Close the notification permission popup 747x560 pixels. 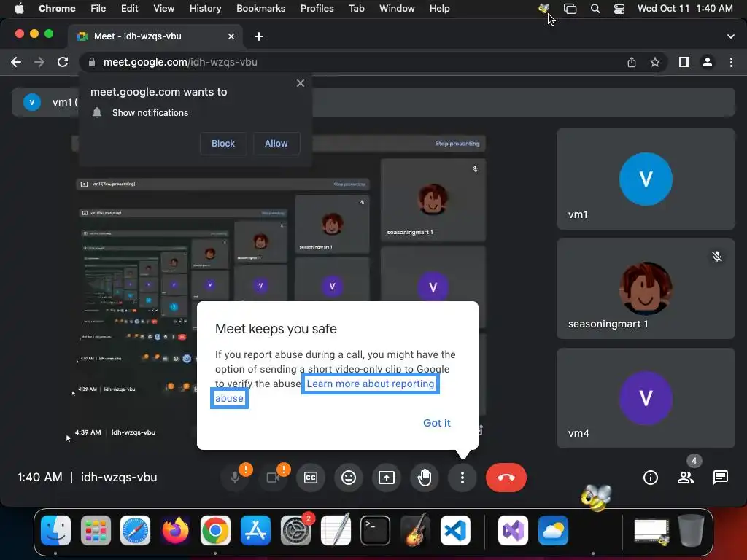coord(301,83)
